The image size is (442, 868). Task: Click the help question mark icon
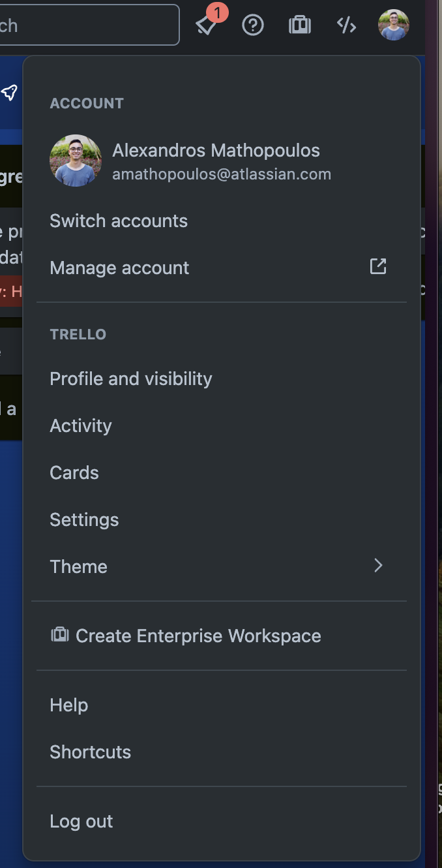tap(253, 25)
